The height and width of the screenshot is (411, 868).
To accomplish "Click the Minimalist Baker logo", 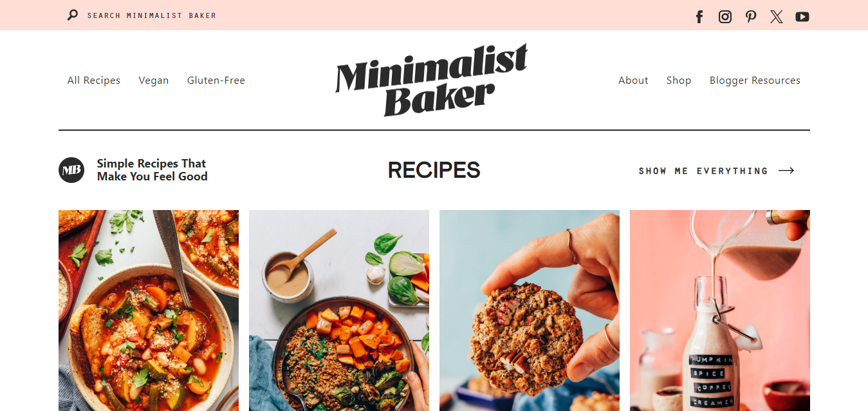I will point(431,80).
